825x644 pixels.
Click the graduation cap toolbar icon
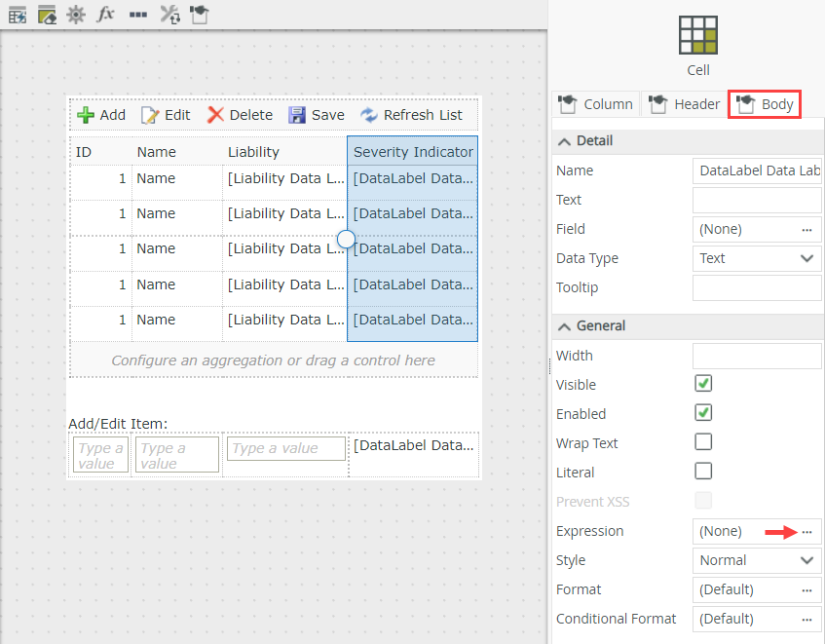click(199, 15)
